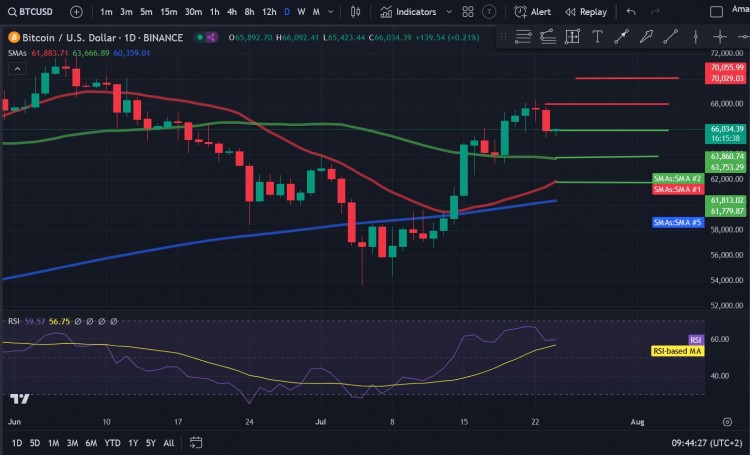
Task: Open symbol search for BTCUSD
Action: [30, 11]
